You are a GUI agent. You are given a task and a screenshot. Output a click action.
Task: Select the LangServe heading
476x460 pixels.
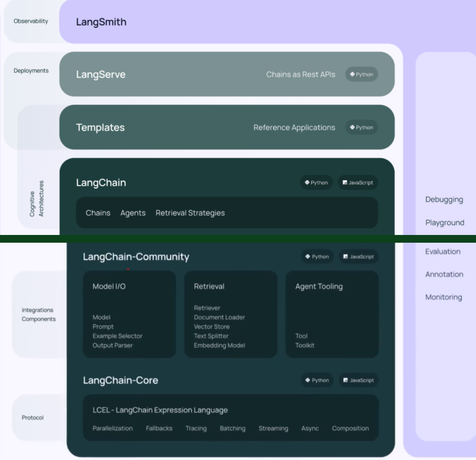[101, 74]
